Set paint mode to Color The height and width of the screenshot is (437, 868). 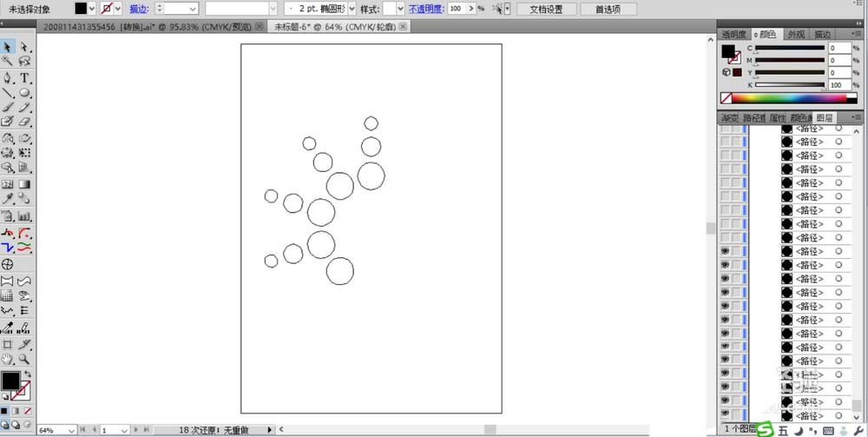pos(4,411)
